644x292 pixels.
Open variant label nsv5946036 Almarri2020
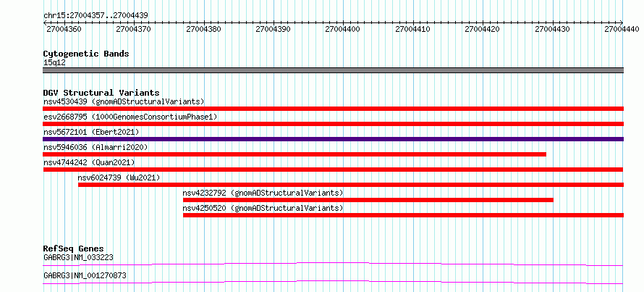pos(96,147)
